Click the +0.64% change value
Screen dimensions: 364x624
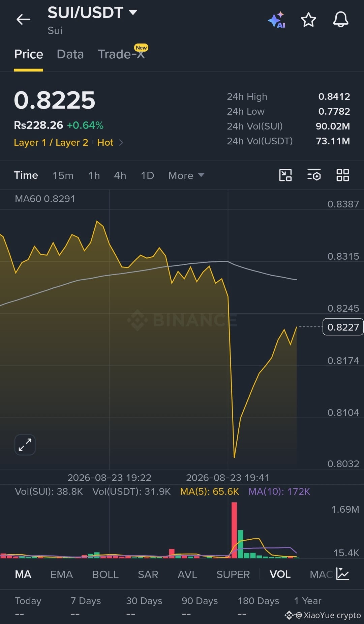coord(85,125)
